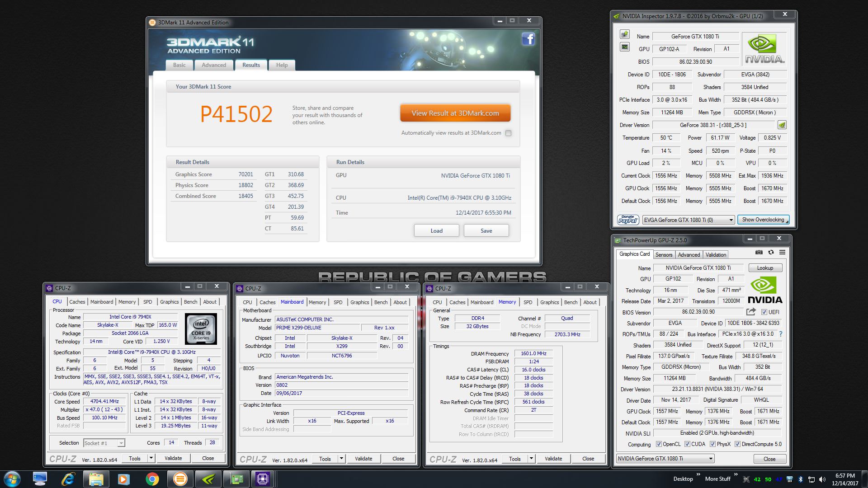Click the Bus Interface question mark in GPU-Z
Screen dimensions: 868x488
coord(781,334)
